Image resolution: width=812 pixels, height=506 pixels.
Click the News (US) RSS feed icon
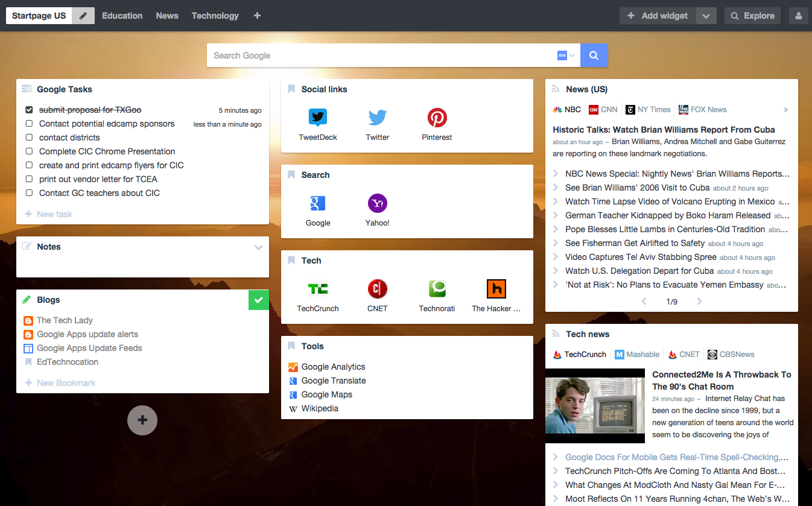[x=556, y=89]
